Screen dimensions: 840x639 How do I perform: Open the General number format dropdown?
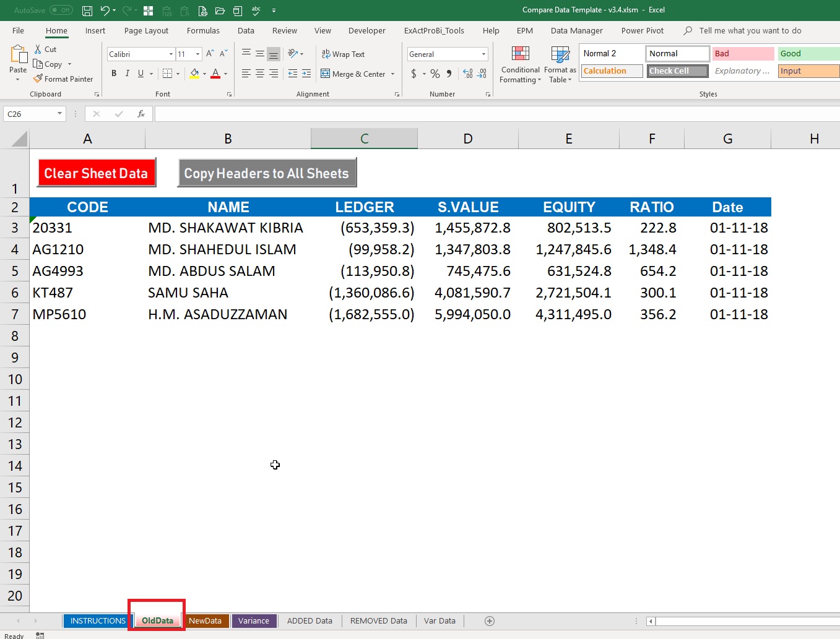point(484,54)
